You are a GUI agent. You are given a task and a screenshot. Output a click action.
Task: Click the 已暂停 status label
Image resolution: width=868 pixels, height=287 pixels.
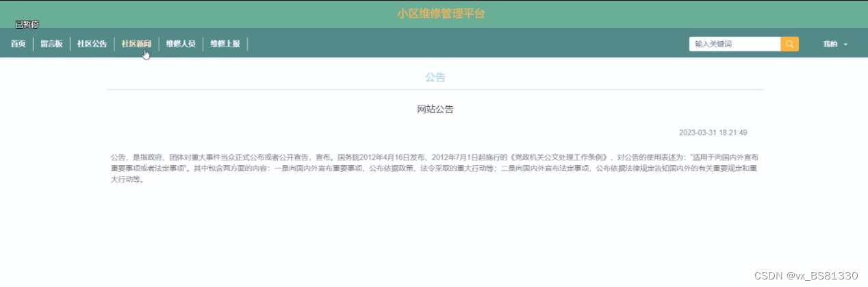pos(27,25)
